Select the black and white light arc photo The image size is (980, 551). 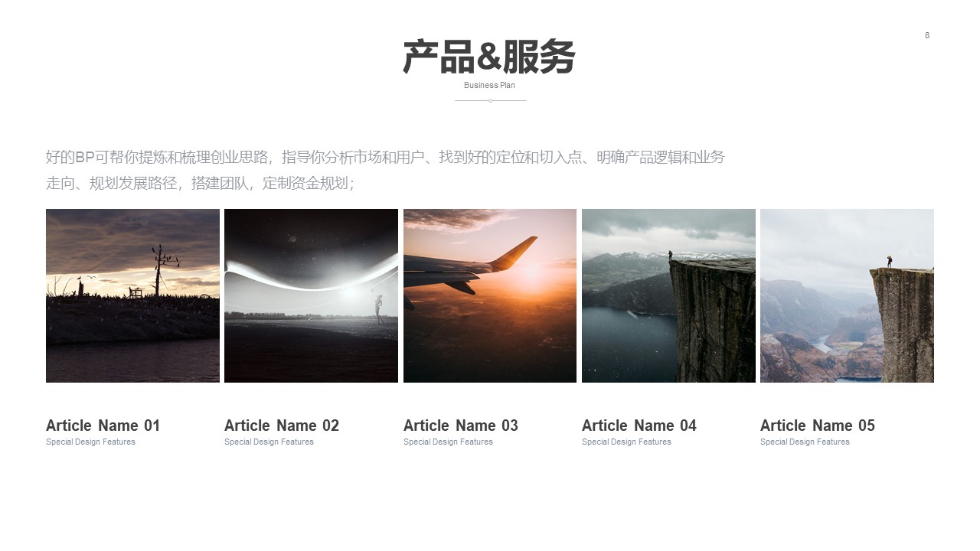[311, 295]
